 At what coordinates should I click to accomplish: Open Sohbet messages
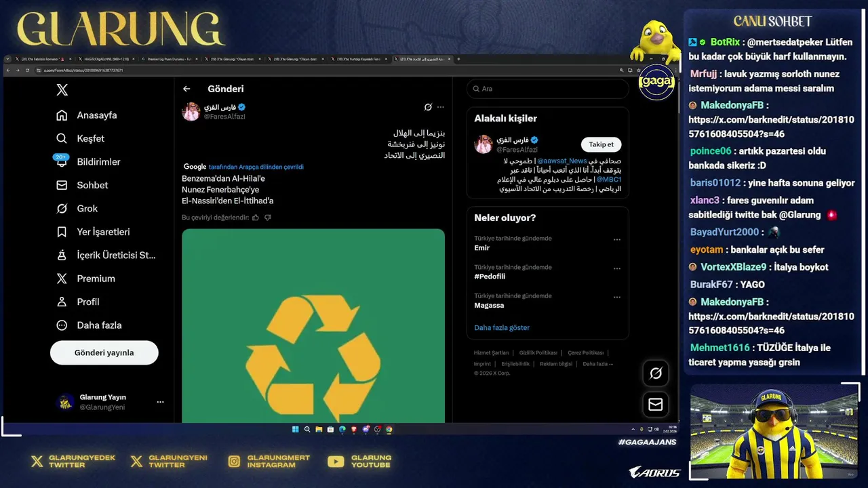click(x=82, y=185)
